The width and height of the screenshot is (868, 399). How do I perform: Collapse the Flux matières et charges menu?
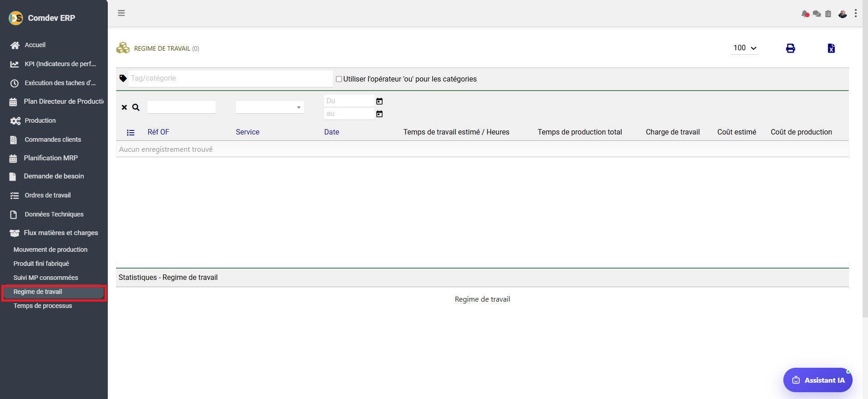[x=54, y=233]
